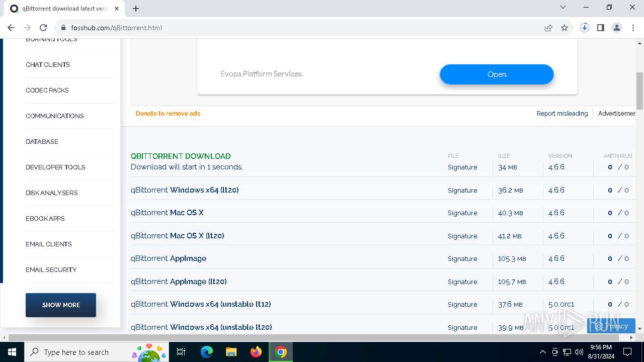The image size is (644, 362).
Task: Download qBittorrent Mac OS X
Action: click(167, 213)
